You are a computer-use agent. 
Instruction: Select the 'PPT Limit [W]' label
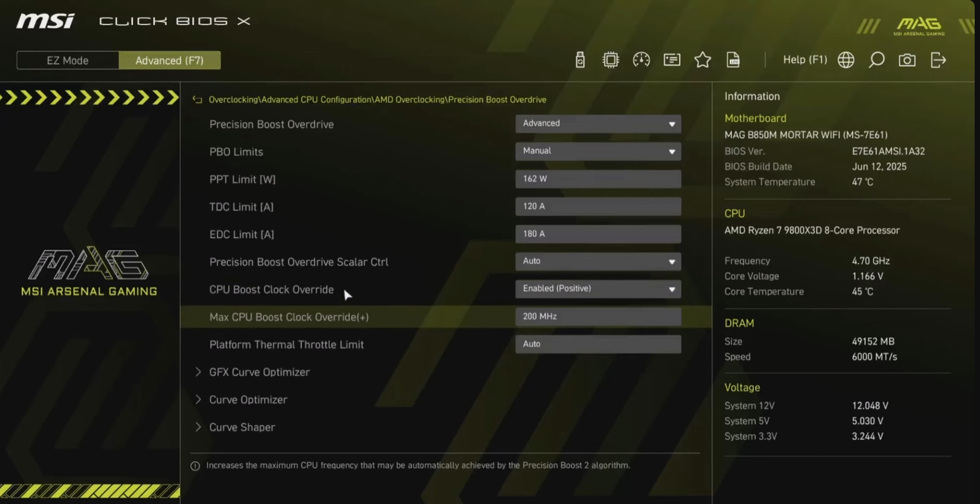(x=242, y=180)
